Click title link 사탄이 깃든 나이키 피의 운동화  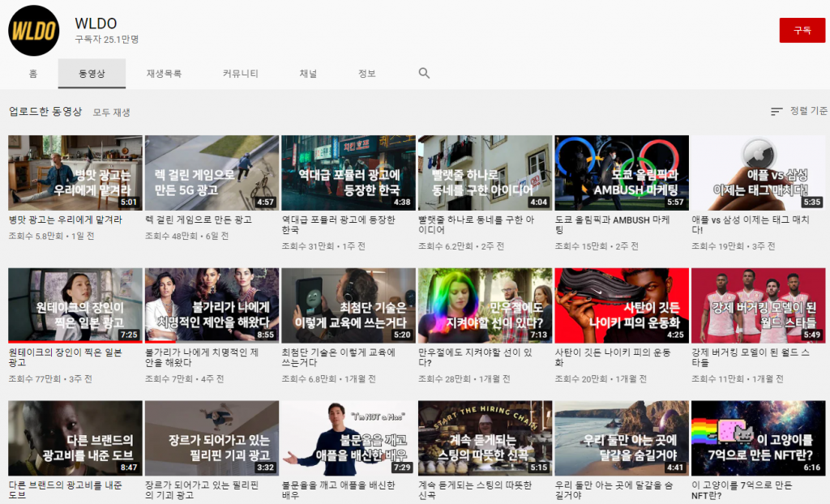tap(613, 357)
